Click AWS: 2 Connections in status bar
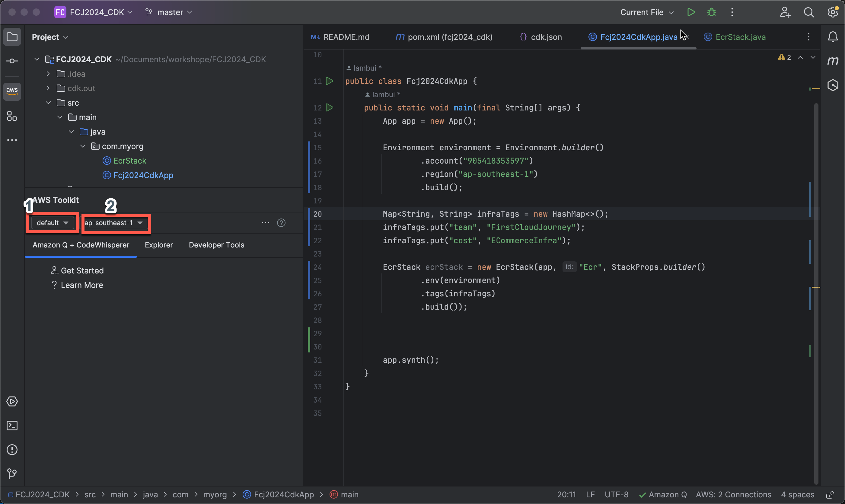The width and height of the screenshot is (845, 504). point(733,495)
